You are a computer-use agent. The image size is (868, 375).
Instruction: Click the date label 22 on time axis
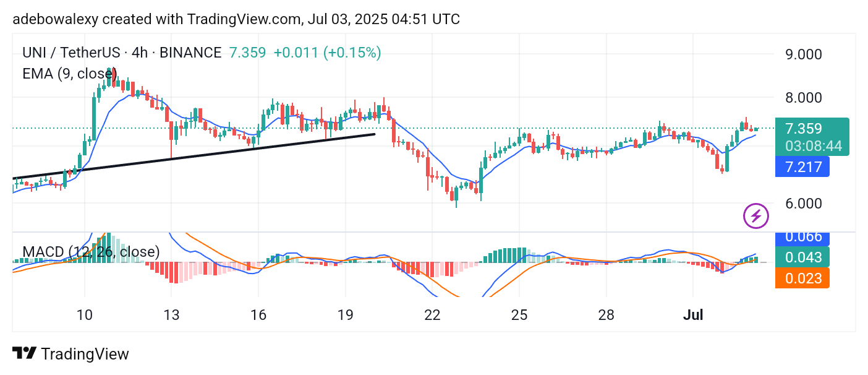(x=432, y=315)
